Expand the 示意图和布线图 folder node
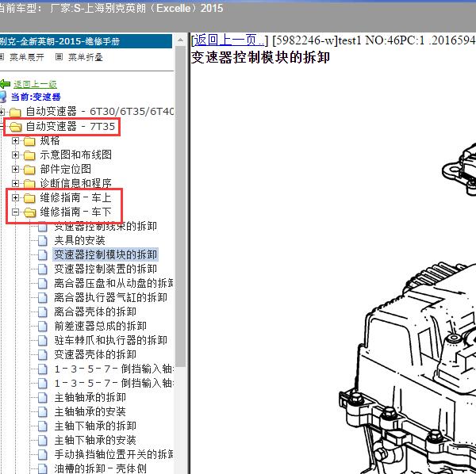Viewport: 476px width, 474px height. 15,155
